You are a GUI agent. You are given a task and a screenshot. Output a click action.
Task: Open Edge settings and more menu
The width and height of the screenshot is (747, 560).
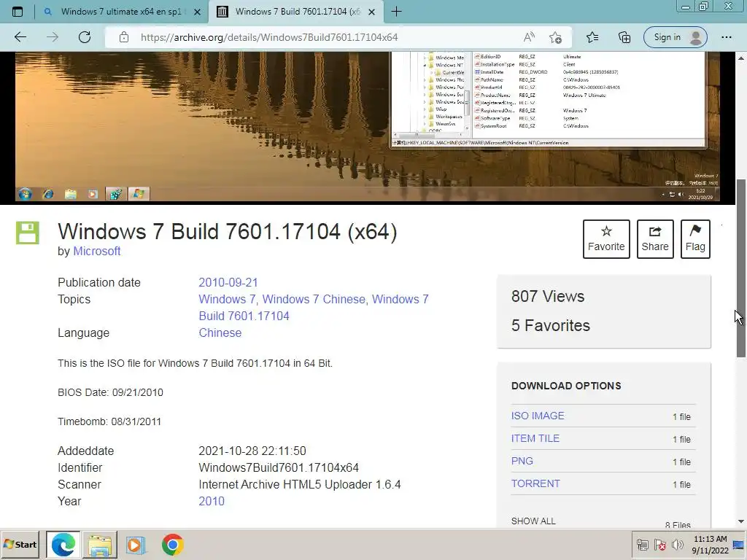click(726, 37)
